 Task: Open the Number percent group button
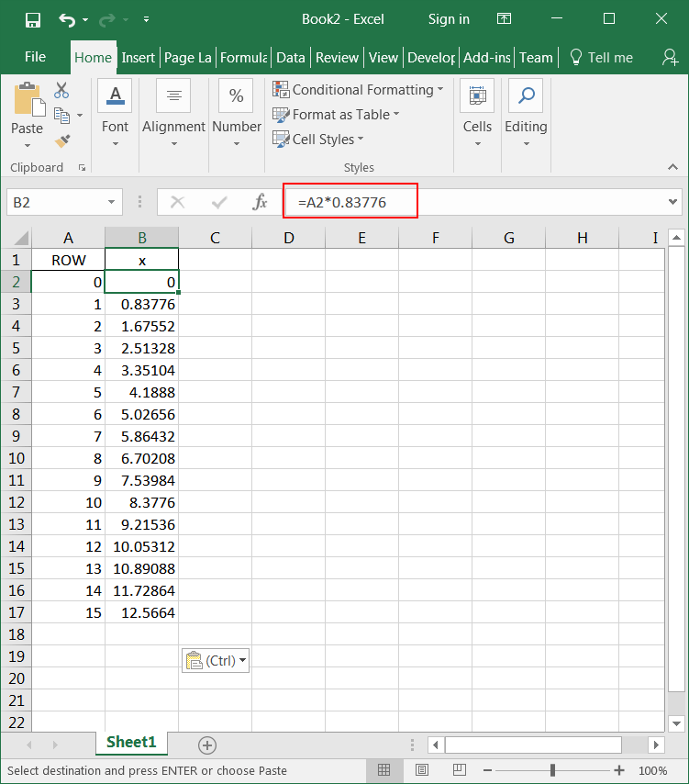point(237,113)
